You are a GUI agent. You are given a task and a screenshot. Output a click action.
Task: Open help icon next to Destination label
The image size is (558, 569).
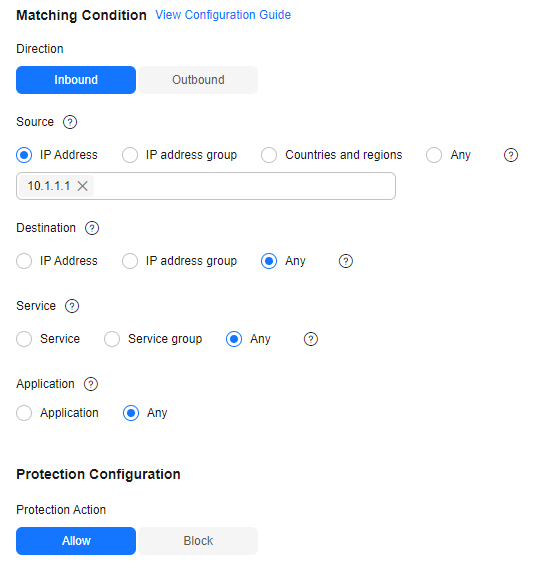tap(92, 228)
